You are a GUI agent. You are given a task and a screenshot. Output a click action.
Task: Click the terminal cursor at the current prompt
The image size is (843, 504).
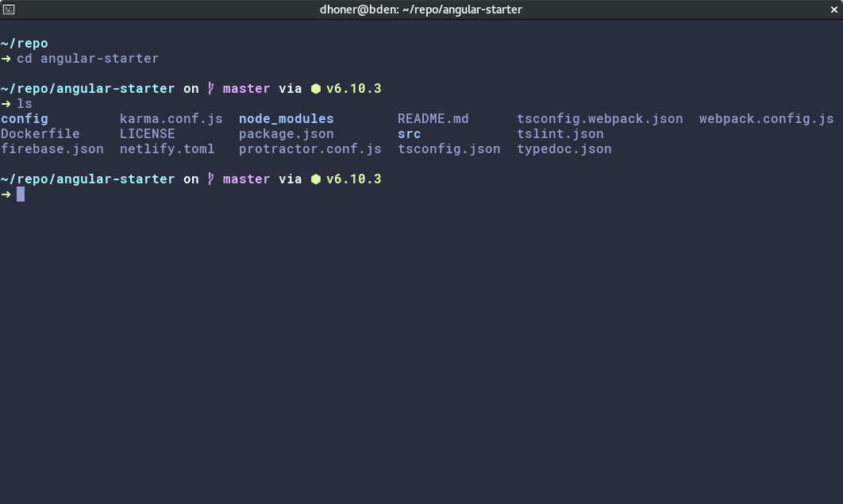(x=21, y=194)
